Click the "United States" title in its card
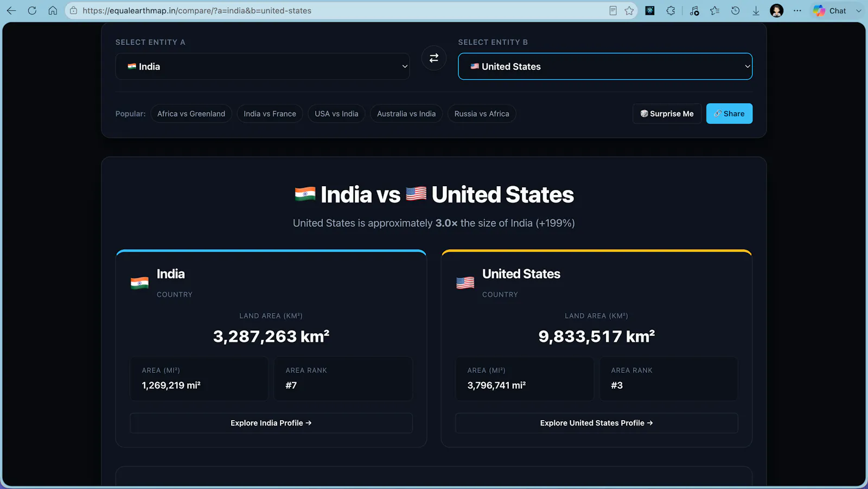Viewport: 868px width, 489px height. pos(521,274)
